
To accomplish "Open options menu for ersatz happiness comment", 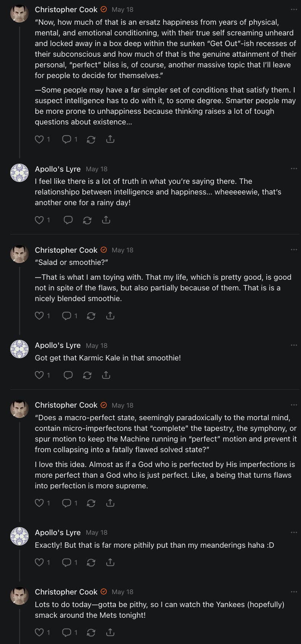I will pos(293,10).
